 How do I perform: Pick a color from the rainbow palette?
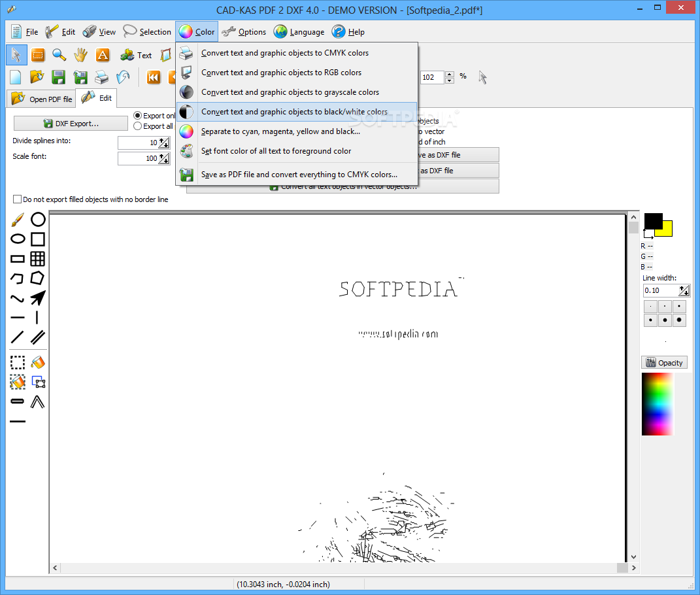pyautogui.click(x=657, y=404)
